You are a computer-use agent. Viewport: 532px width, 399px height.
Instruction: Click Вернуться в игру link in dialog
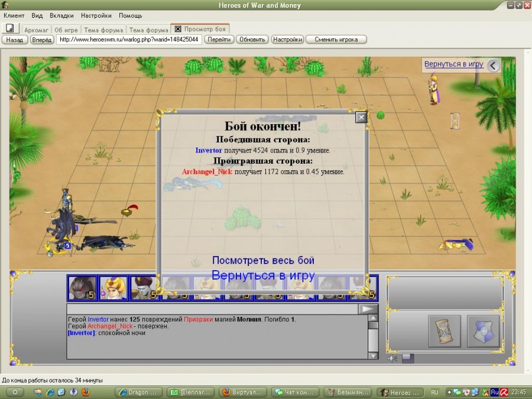point(263,275)
